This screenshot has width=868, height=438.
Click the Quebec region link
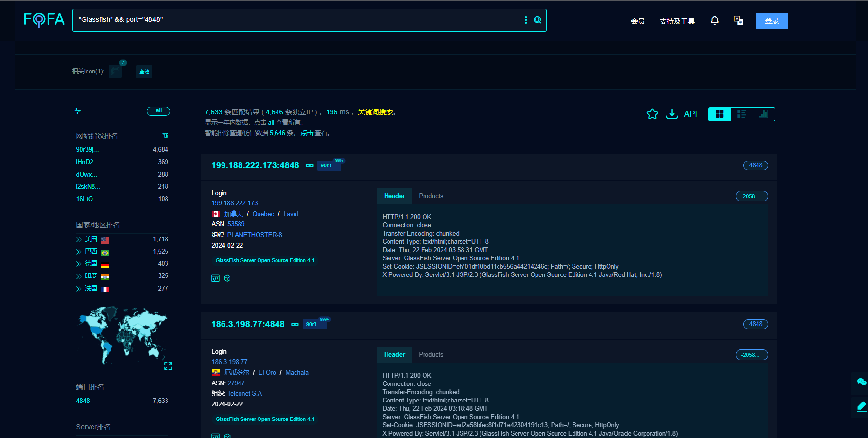[x=263, y=214]
